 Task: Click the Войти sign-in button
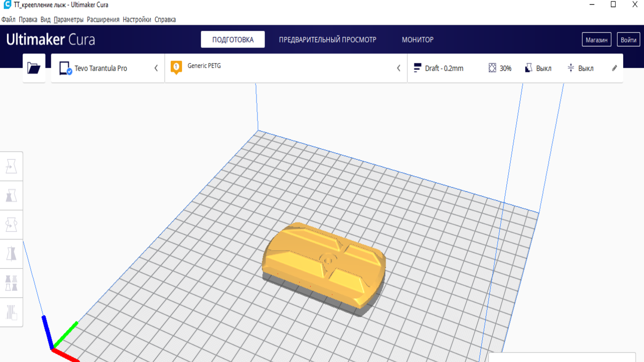point(628,40)
